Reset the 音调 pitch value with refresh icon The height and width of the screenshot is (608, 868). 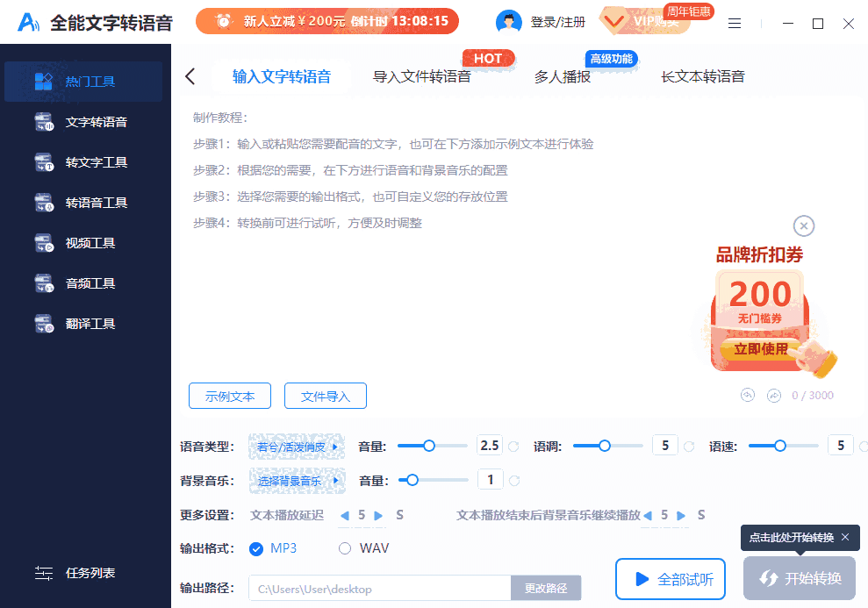click(688, 445)
